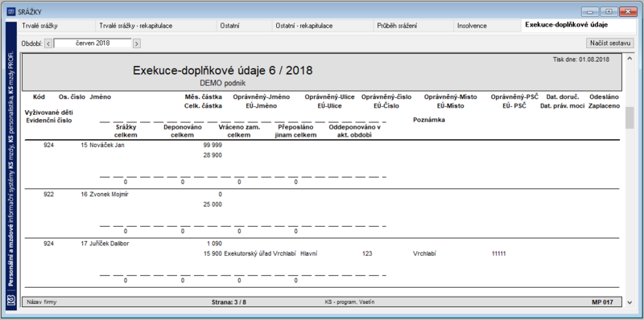The height and width of the screenshot is (320, 644).
Task: Select the Exekuce-doplňkové údaje tab
Action: pos(578,26)
